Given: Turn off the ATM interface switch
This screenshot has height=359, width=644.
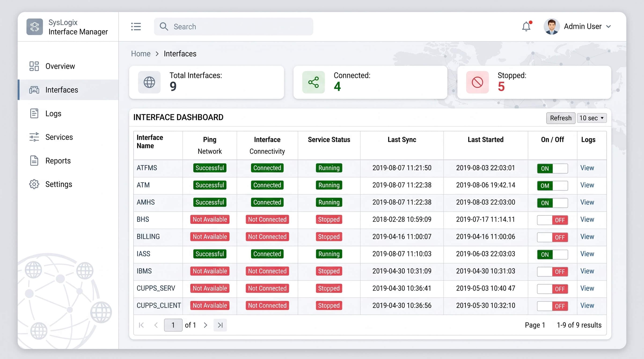Looking at the screenshot, I should pyautogui.click(x=553, y=186).
